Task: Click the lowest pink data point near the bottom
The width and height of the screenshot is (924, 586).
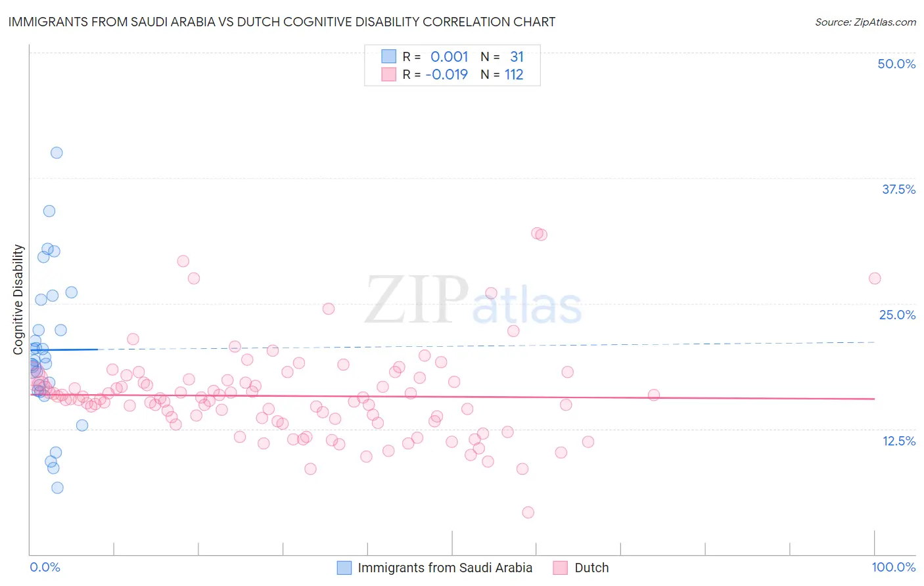Action: coord(528,512)
